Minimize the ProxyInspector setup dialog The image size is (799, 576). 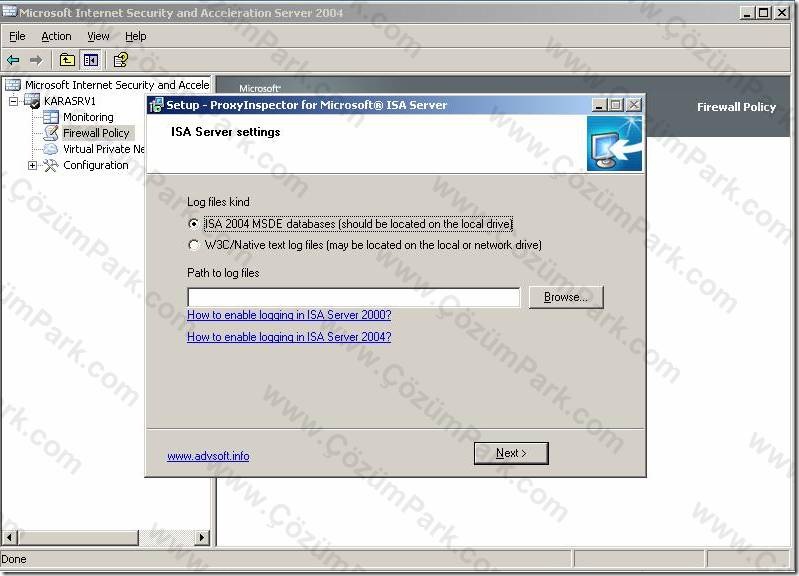click(599, 105)
